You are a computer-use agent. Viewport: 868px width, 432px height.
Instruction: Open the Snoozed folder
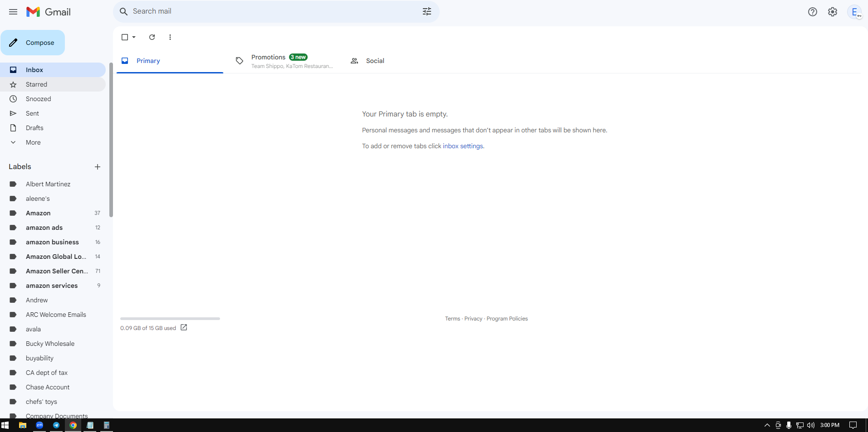[x=53, y=99]
